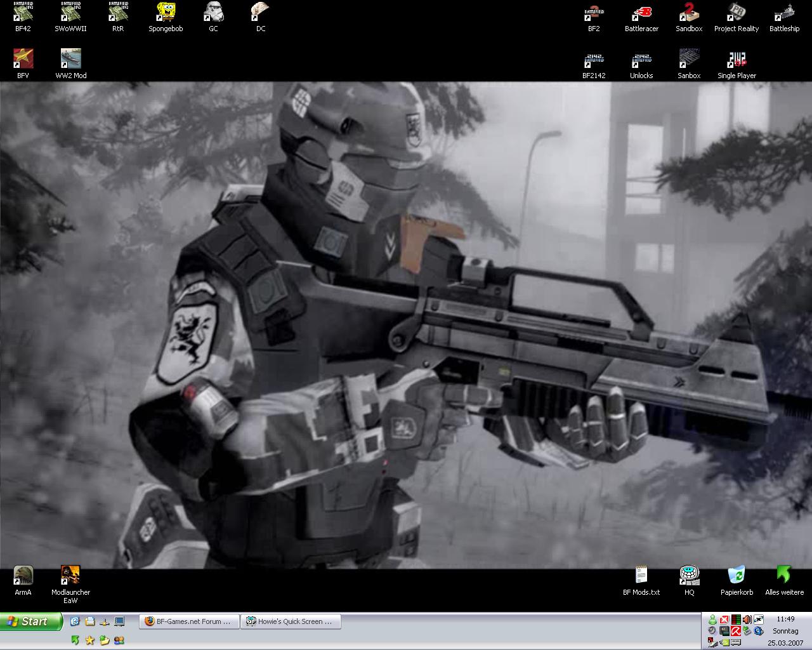812x650 pixels.
Task: Switch to Howie's Quick Screen taskbar window
Action: [x=291, y=621]
